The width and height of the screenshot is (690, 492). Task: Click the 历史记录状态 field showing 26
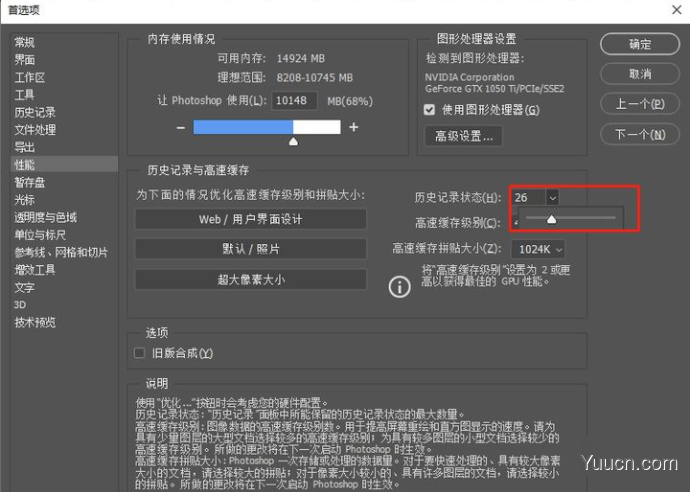click(529, 197)
